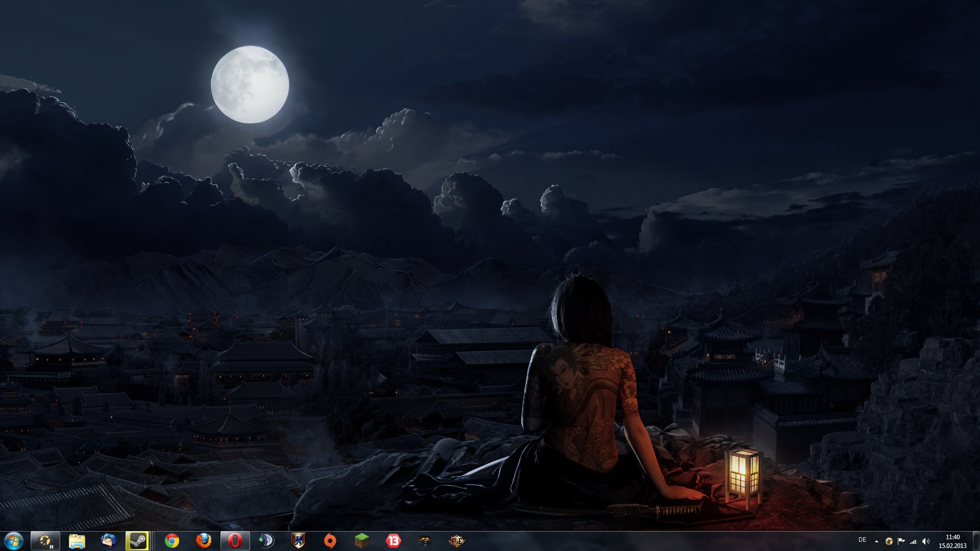Expand hidden system tray icons arrow
The image size is (980, 551).
tap(876, 541)
